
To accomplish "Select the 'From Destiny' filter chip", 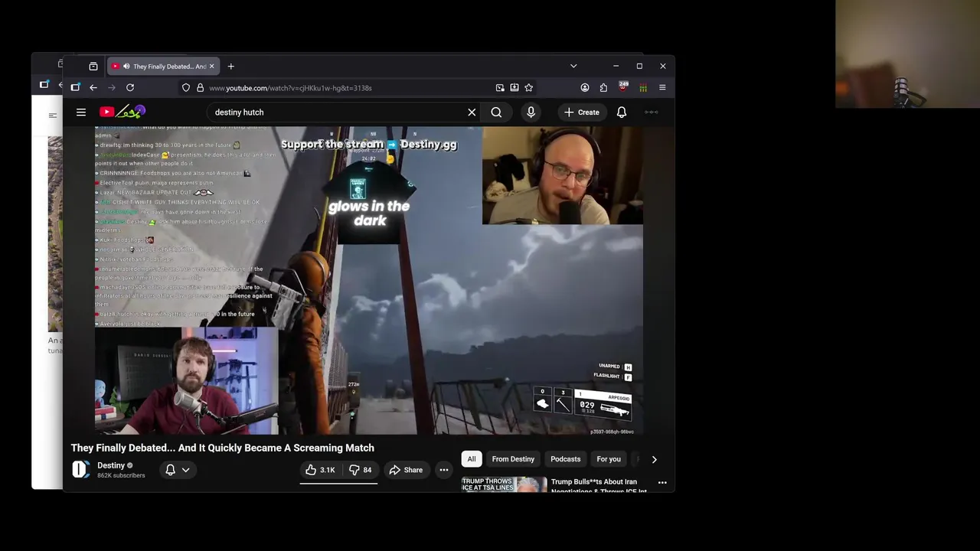I will 513,459.
